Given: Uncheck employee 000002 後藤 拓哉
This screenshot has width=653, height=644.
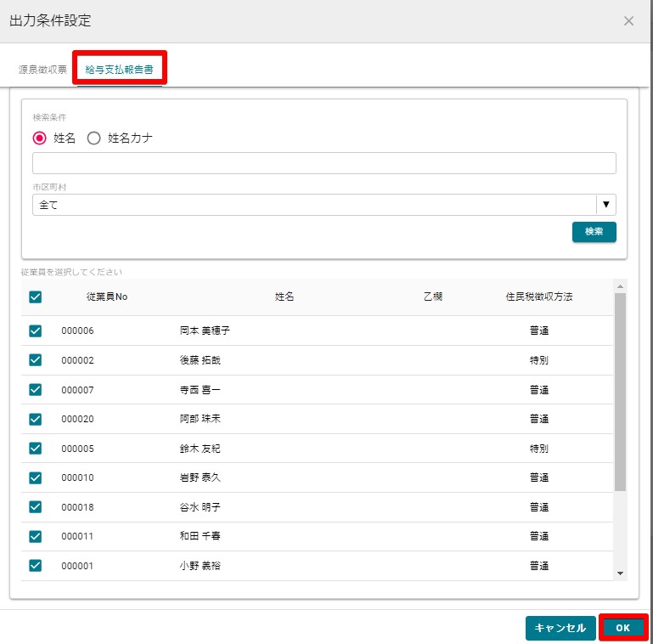Looking at the screenshot, I should (x=36, y=360).
